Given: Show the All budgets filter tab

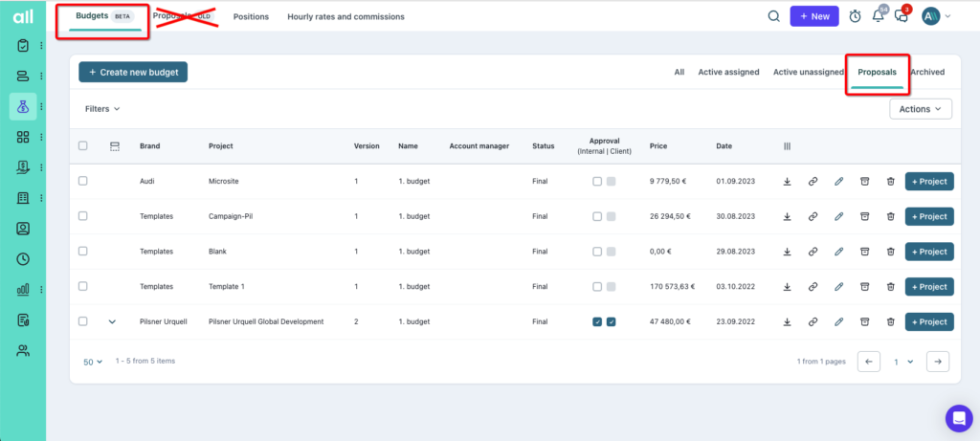Looking at the screenshot, I should pyautogui.click(x=679, y=72).
